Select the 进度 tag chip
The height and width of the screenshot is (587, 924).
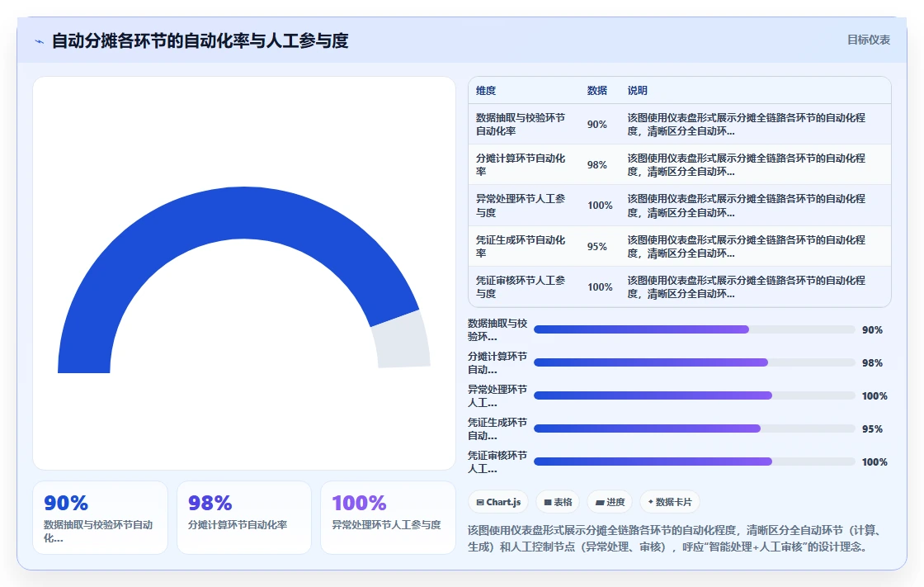610,502
